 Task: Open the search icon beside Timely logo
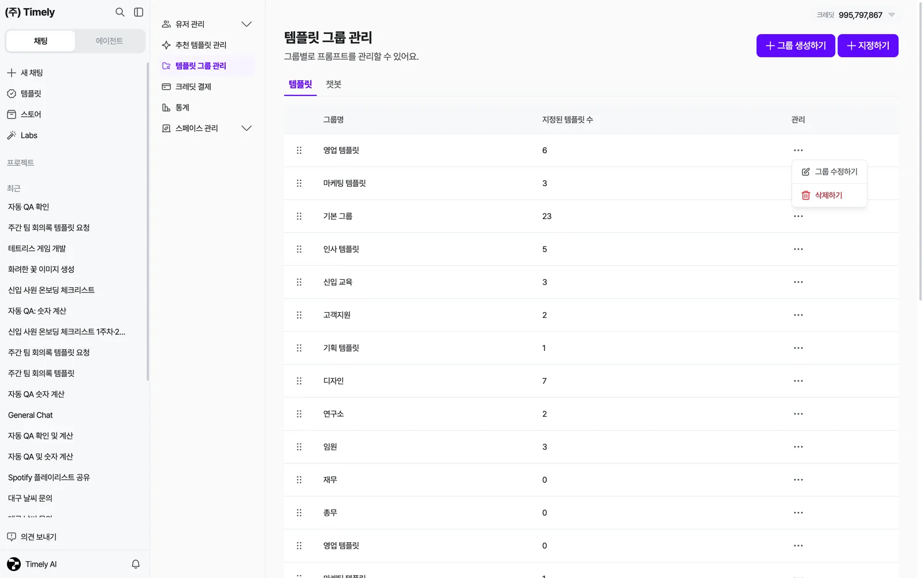tap(120, 12)
